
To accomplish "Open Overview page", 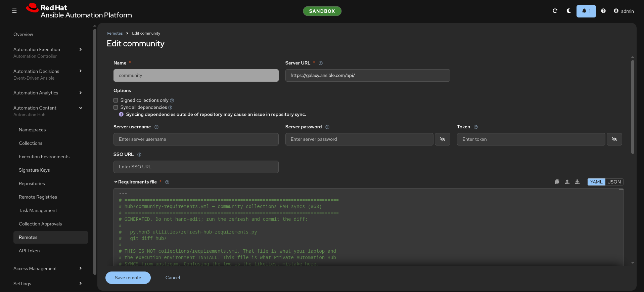I will pyautogui.click(x=23, y=34).
